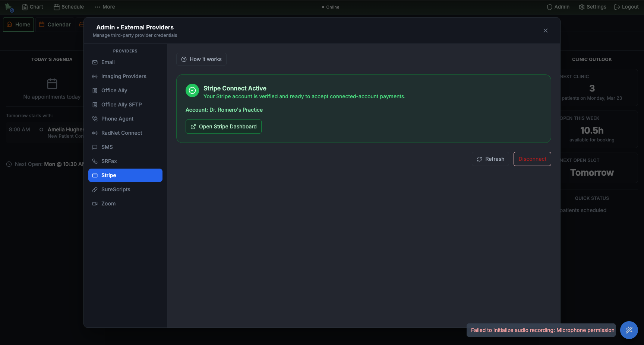Viewport: 644px width, 345px height.
Task: Click the Stripe Connect Active heading
Action: click(235, 88)
